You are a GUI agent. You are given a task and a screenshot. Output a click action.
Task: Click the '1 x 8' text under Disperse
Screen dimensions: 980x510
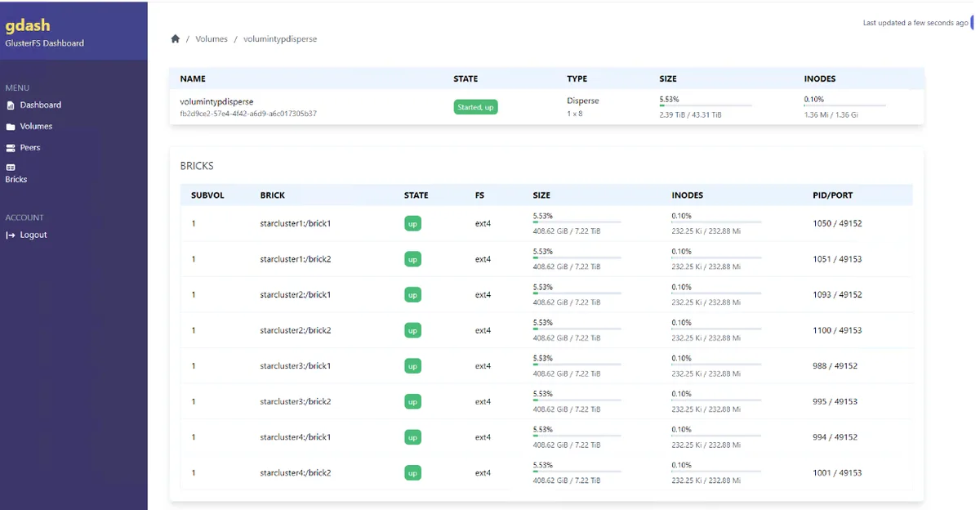[575, 114]
